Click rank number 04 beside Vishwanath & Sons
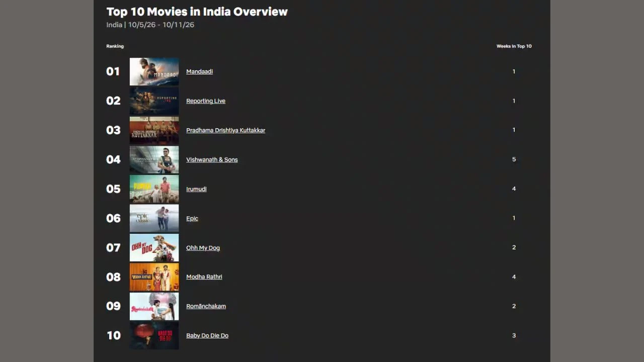Screen dimensions: 644x362 pyautogui.click(x=113, y=159)
